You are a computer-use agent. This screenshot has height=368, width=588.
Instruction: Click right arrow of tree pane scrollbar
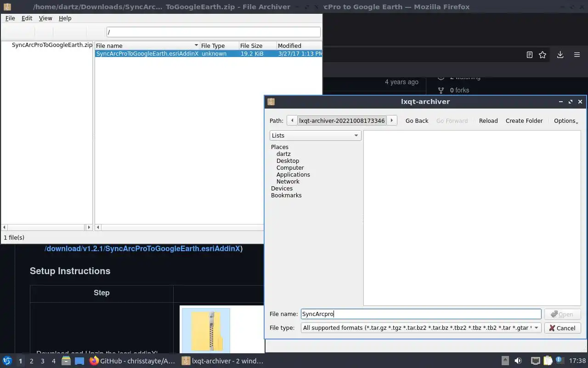[89, 227]
